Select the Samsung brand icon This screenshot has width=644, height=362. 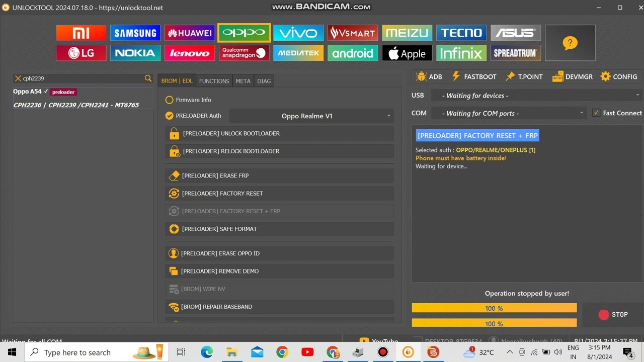click(x=135, y=33)
